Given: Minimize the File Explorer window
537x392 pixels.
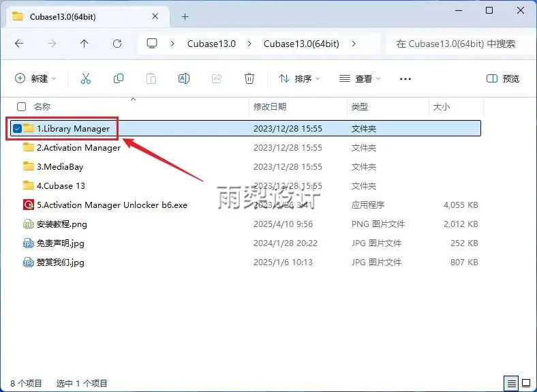Looking at the screenshot, I should (x=458, y=10).
